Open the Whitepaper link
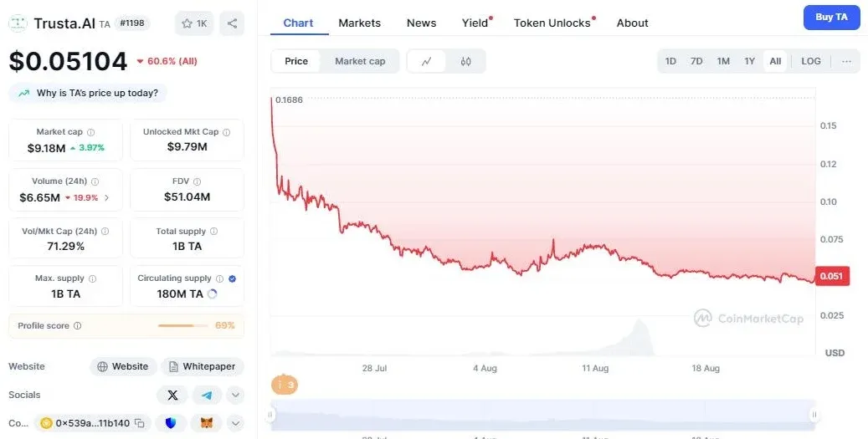This screenshot has height=439, width=868. click(203, 366)
